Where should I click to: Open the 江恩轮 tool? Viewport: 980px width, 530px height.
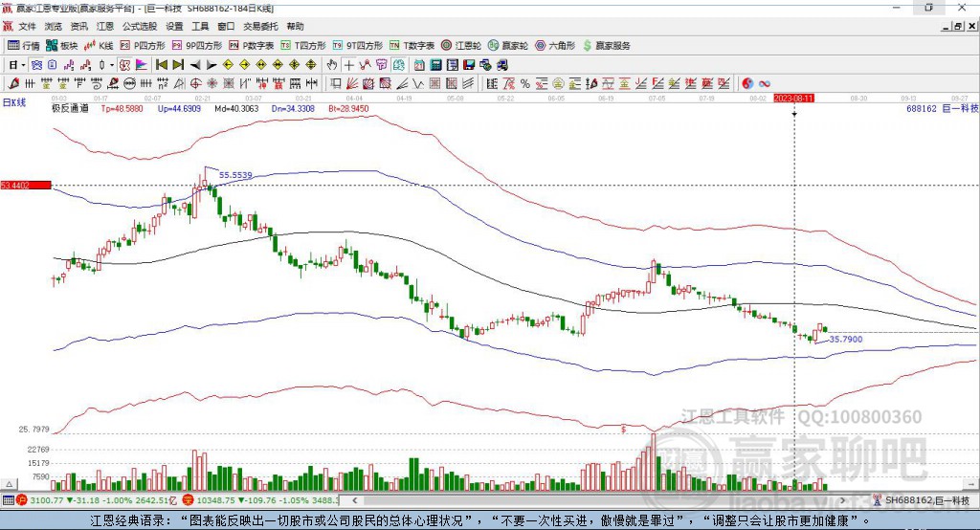point(460,46)
